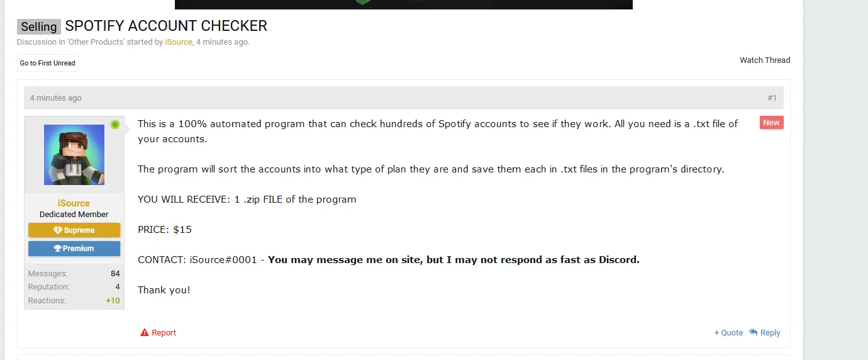Click the Watch Thread link
The width and height of the screenshot is (868, 360).
coord(765,60)
